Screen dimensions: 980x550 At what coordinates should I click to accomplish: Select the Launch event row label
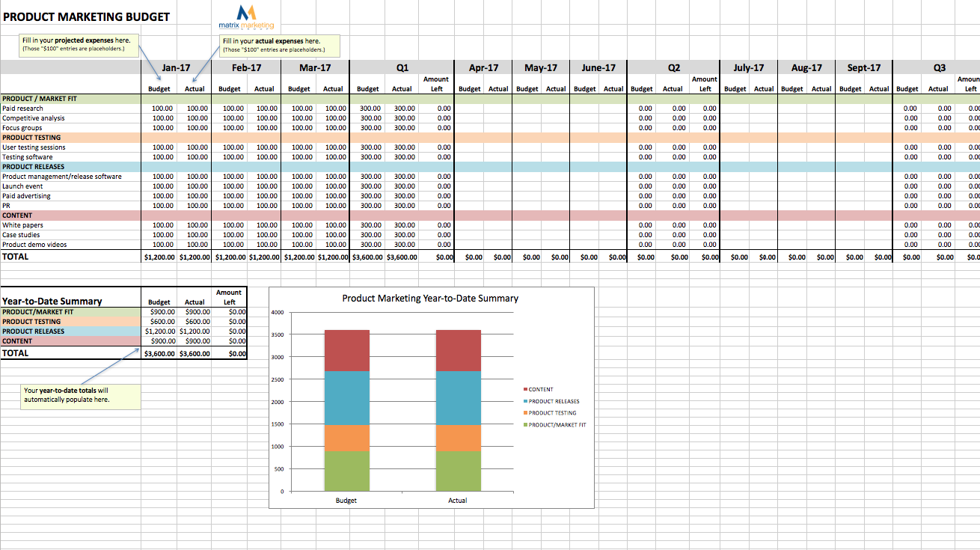point(22,186)
